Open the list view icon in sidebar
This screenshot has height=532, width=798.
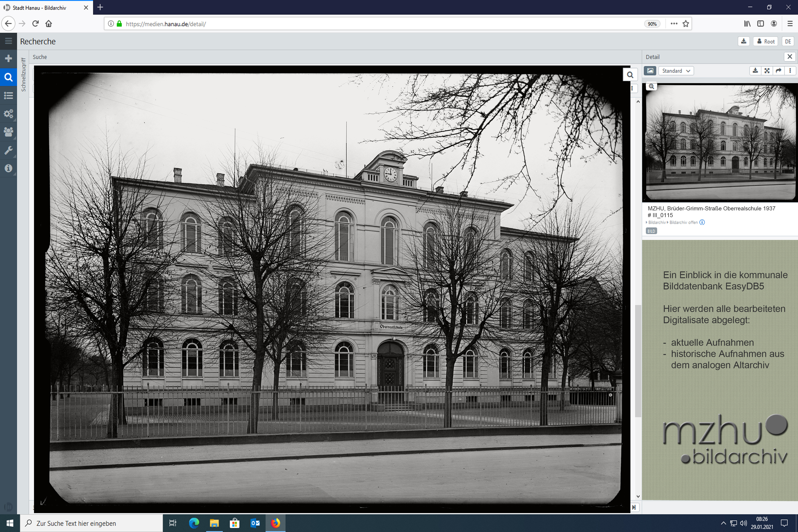(x=9, y=95)
